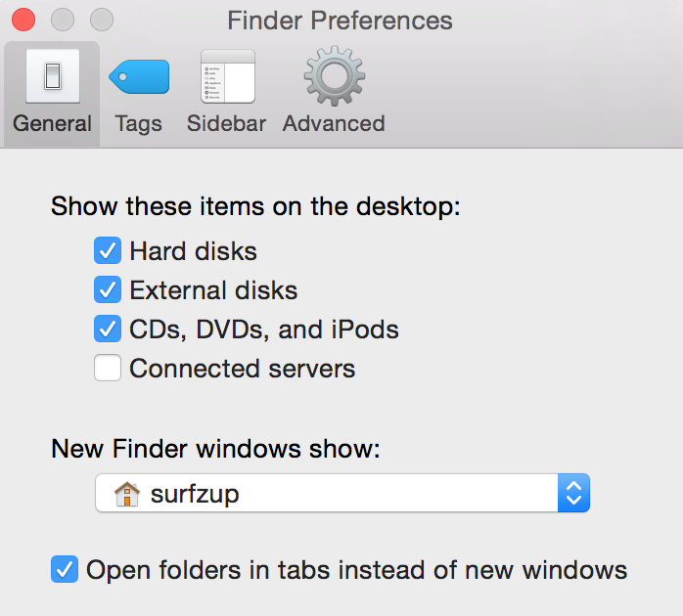Image resolution: width=683 pixels, height=616 pixels.
Task: Uncheck the Hard disks checkbox
Action: (108, 251)
